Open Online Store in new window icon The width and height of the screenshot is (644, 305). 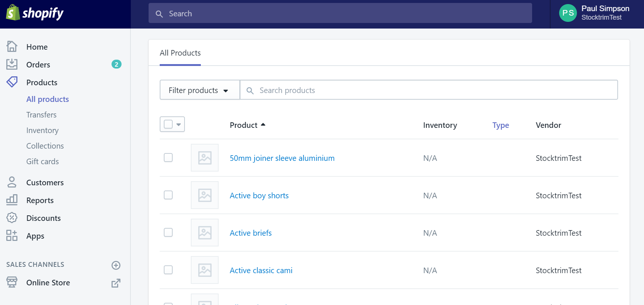pos(116,283)
